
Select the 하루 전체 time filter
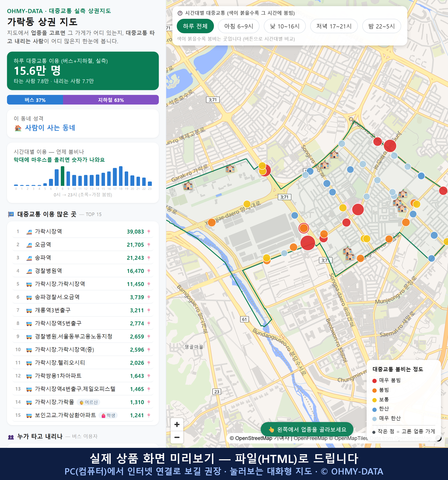point(195,26)
